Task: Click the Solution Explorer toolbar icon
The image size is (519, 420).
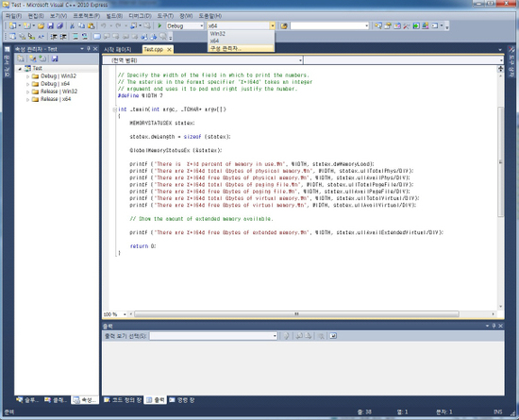Action: 378,25
